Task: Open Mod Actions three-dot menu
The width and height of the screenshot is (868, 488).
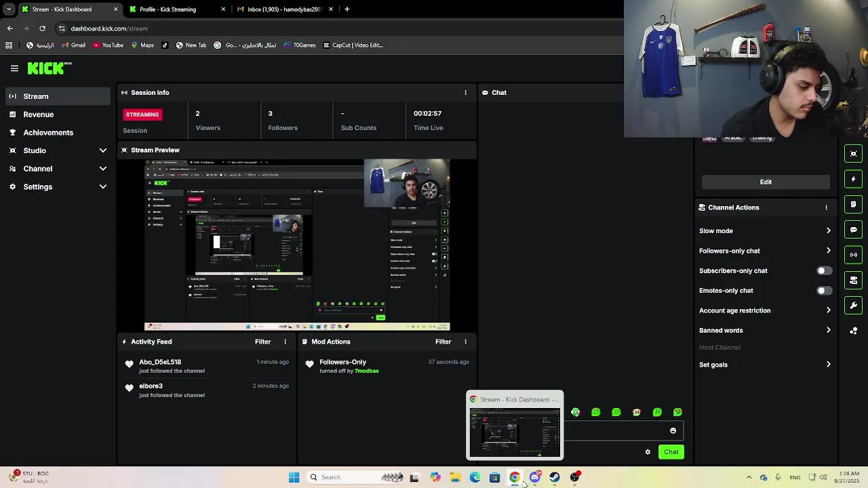Action: 465,342
